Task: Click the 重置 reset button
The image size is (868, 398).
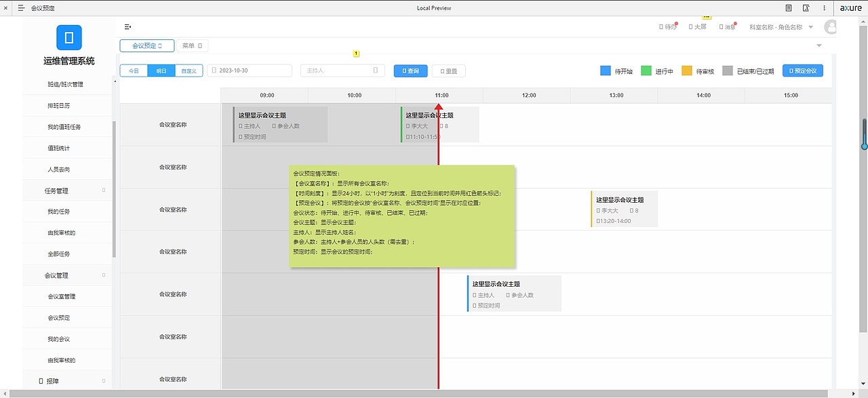Action: [x=448, y=71]
